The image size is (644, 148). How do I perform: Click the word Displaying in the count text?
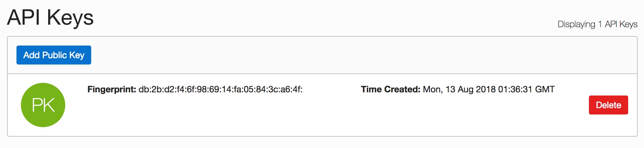coord(576,24)
